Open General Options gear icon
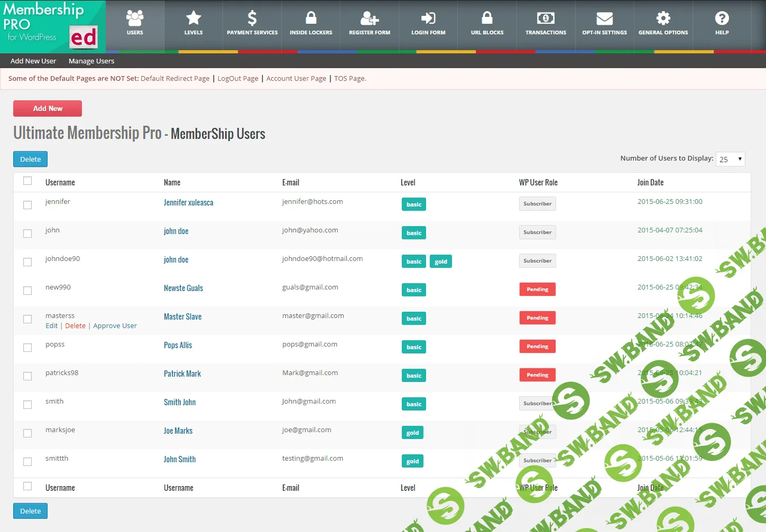This screenshot has height=532, width=766. pyautogui.click(x=663, y=19)
